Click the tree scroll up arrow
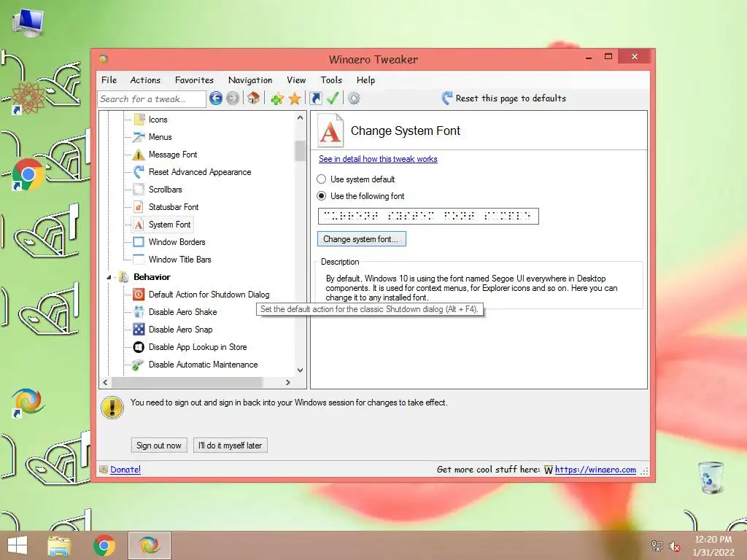The width and height of the screenshot is (747, 560). coord(300,117)
